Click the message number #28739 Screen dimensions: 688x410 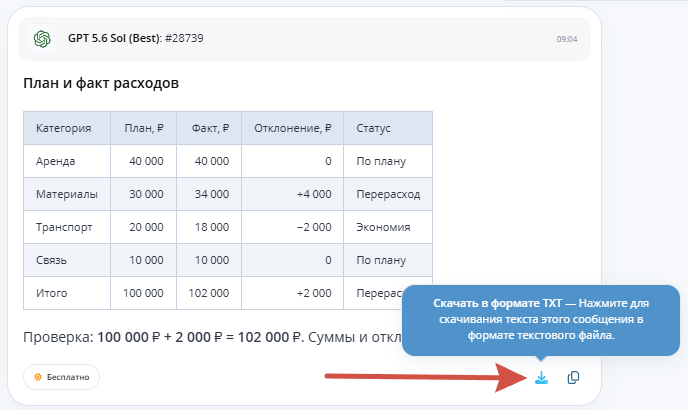pyautogui.click(x=184, y=38)
